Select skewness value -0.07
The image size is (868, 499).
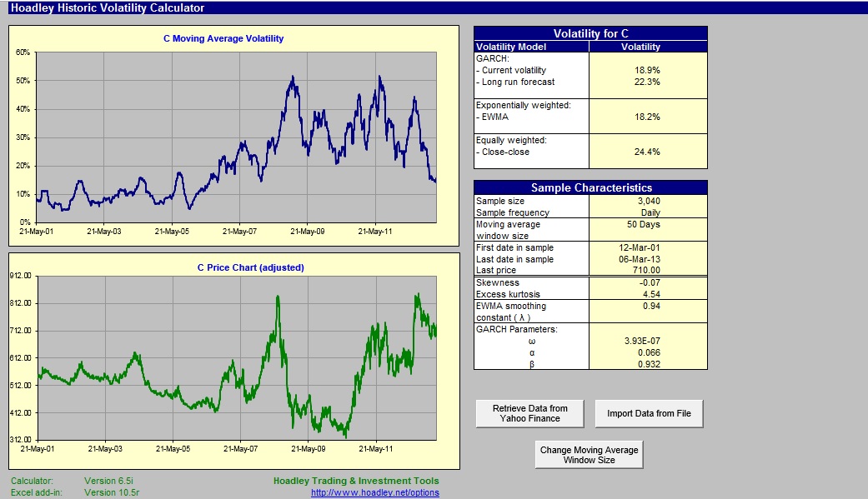pos(650,282)
